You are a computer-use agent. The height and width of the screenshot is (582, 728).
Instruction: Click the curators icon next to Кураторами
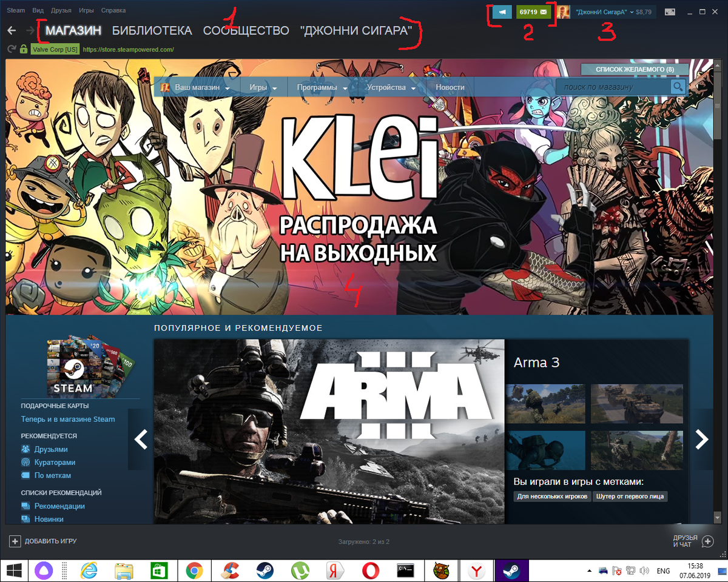(25, 462)
